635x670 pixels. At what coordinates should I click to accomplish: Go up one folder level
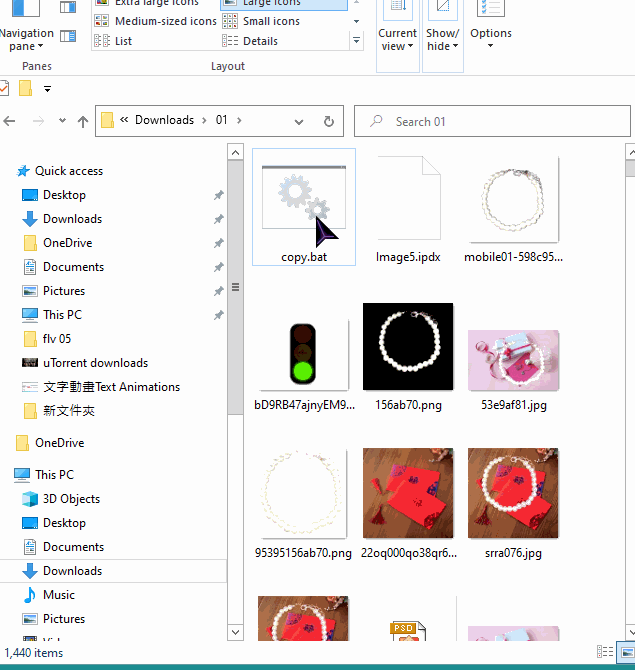tap(83, 122)
